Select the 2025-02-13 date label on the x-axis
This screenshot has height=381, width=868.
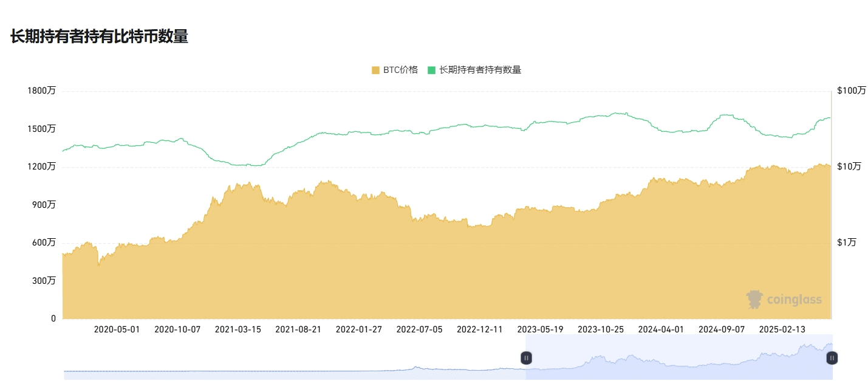(782, 329)
